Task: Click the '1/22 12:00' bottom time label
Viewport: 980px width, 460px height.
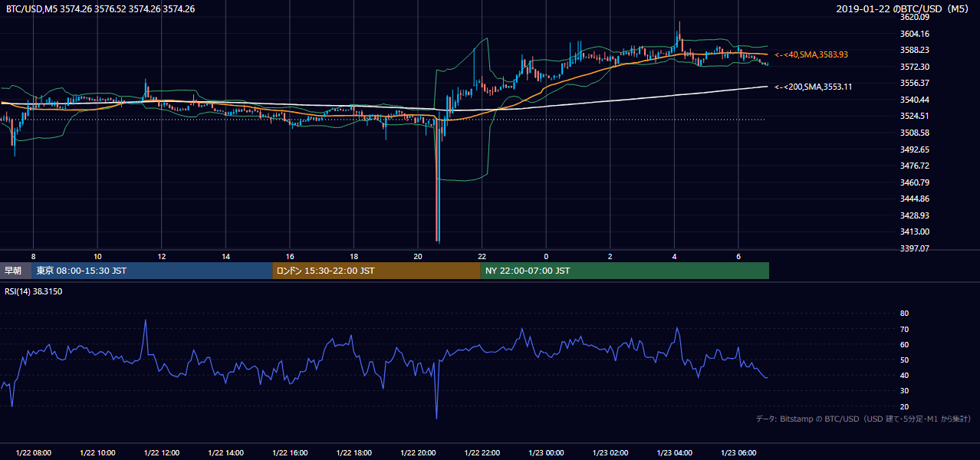Action: (162, 453)
